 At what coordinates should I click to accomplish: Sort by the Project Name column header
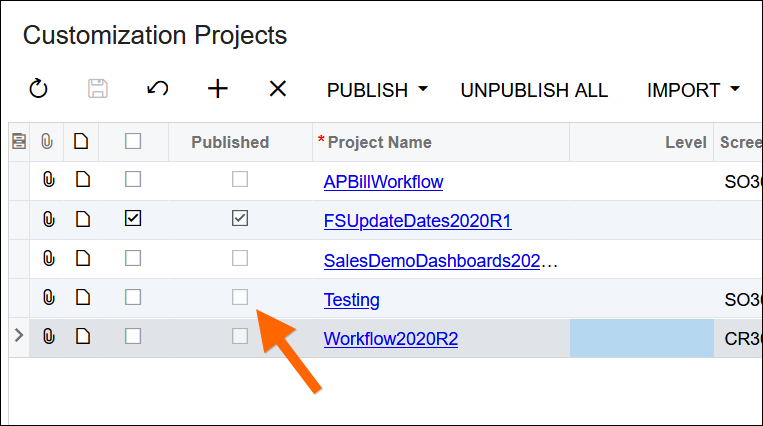click(x=380, y=142)
